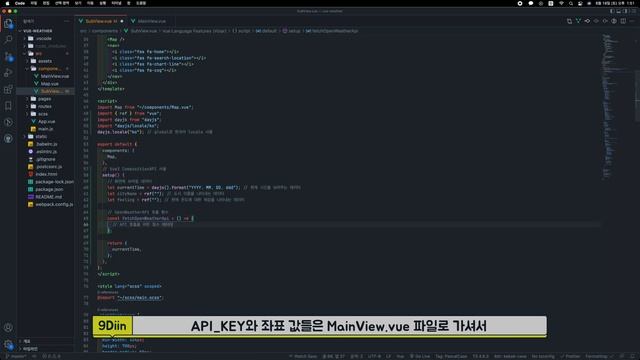
Task: Open App.vue in the file tree
Action: tap(45, 121)
